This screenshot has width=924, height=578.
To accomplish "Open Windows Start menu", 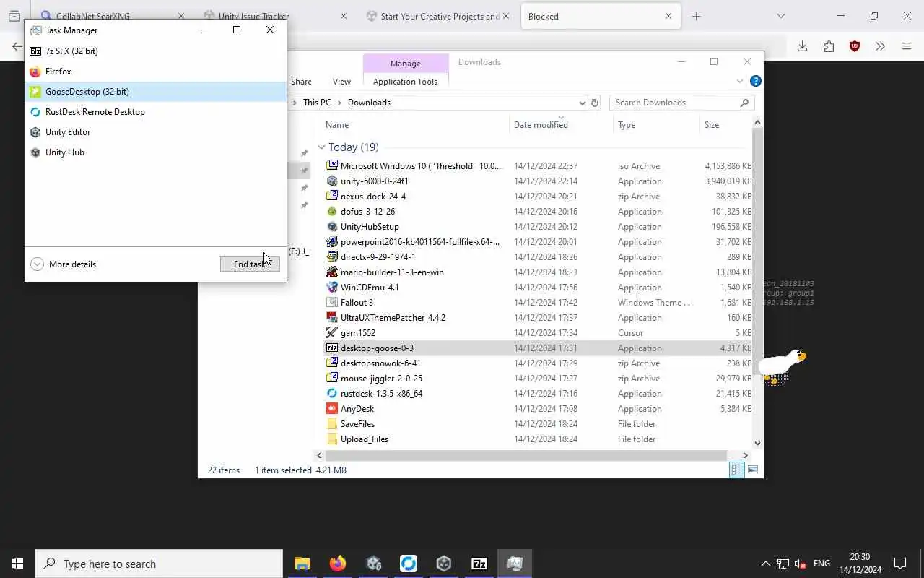I will pyautogui.click(x=17, y=564).
